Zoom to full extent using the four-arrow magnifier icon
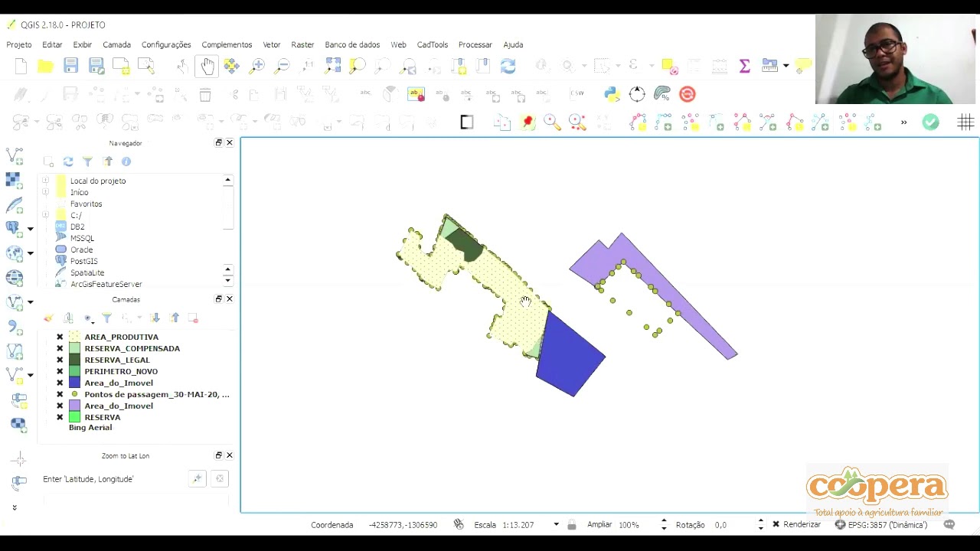 coord(332,67)
